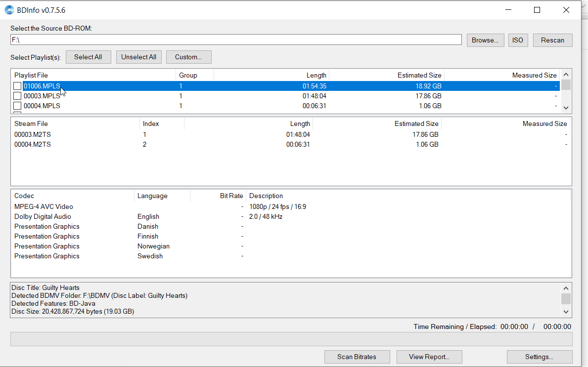Viewport: 588px width, 367px height.
Task: Select stream file 00003.M2TS
Action: [x=291, y=134]
